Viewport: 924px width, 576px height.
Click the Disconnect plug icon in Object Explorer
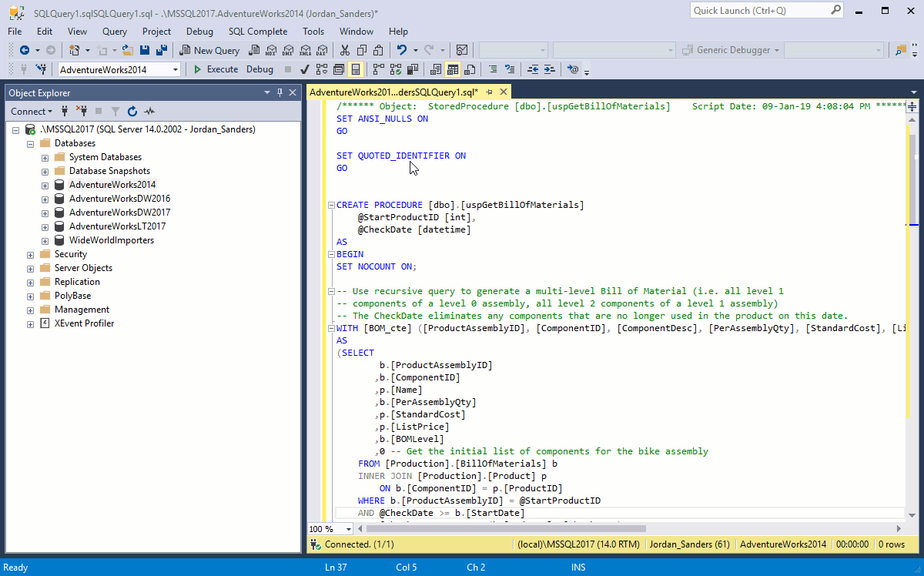pos(81,111)
